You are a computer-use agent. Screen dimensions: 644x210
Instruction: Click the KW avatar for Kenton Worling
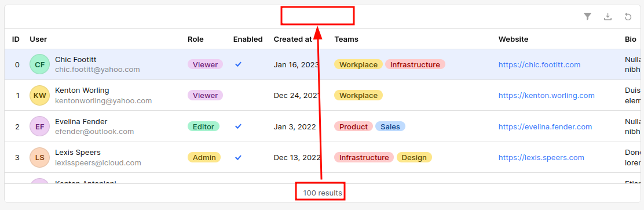40,96
